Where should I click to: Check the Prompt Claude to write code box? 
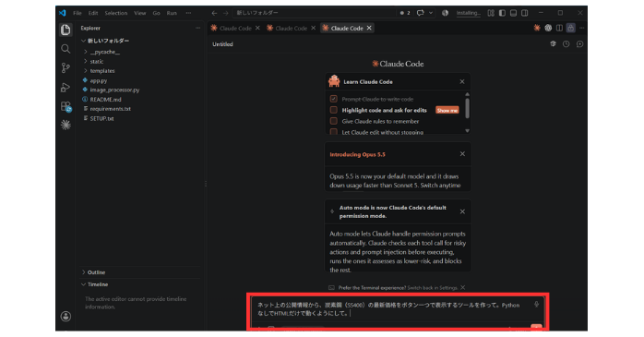[x=333, y=99]
